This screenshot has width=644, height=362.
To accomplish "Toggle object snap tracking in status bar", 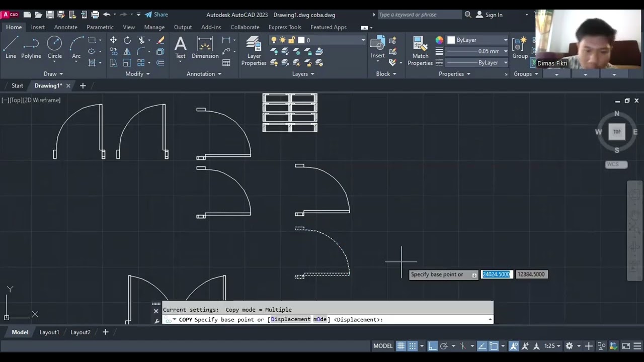I will coord(482,346).
